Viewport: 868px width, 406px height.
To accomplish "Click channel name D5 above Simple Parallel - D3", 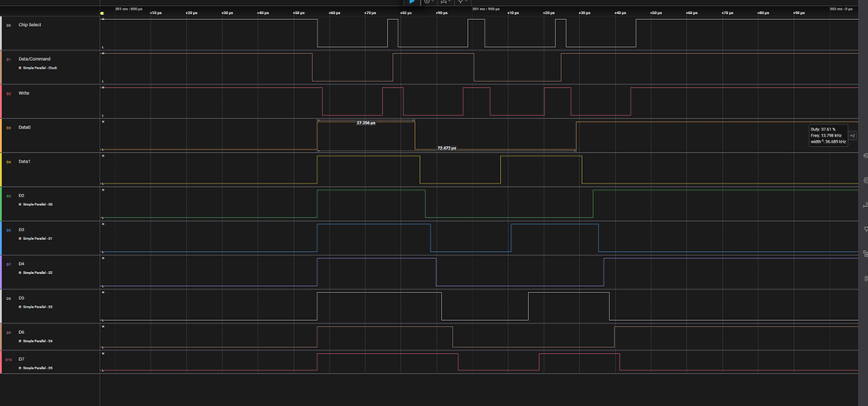I will [21, 298].
